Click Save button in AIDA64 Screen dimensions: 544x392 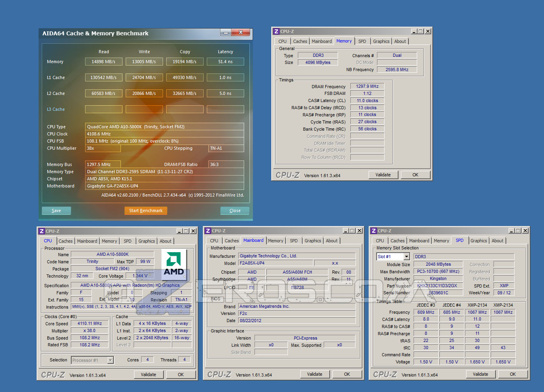(56, 211)
